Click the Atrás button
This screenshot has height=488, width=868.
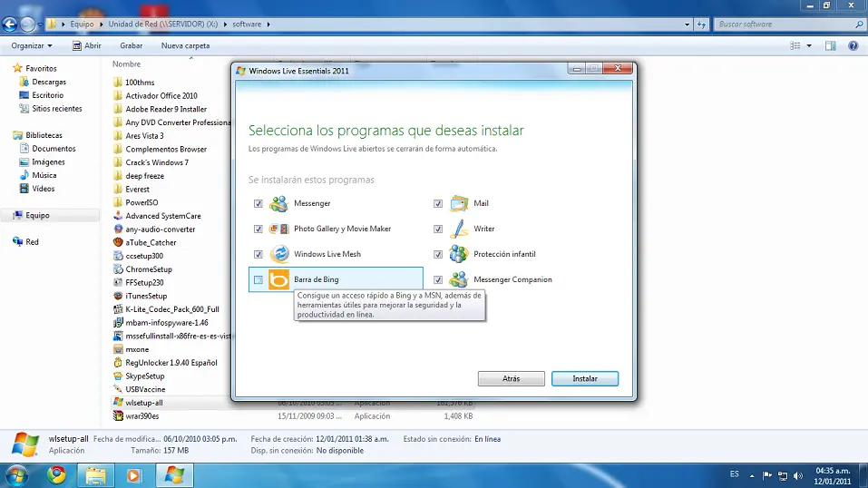pos(511,378)
